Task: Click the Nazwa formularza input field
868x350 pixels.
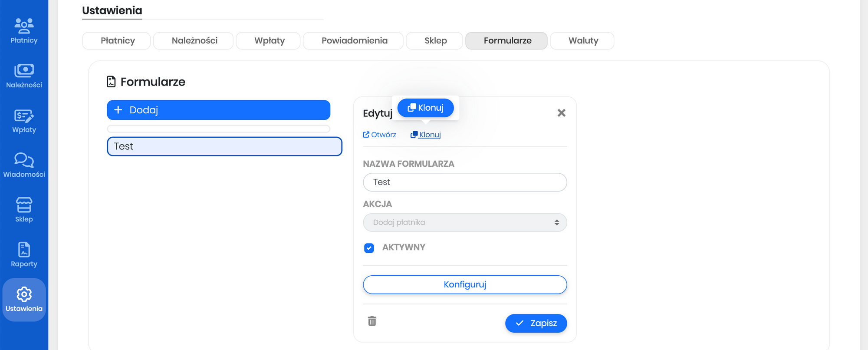Action: point(465,182)
